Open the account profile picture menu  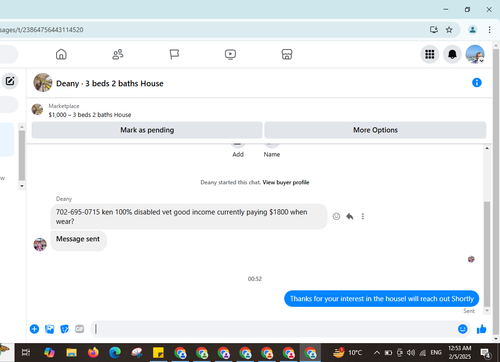coord(475,54)
